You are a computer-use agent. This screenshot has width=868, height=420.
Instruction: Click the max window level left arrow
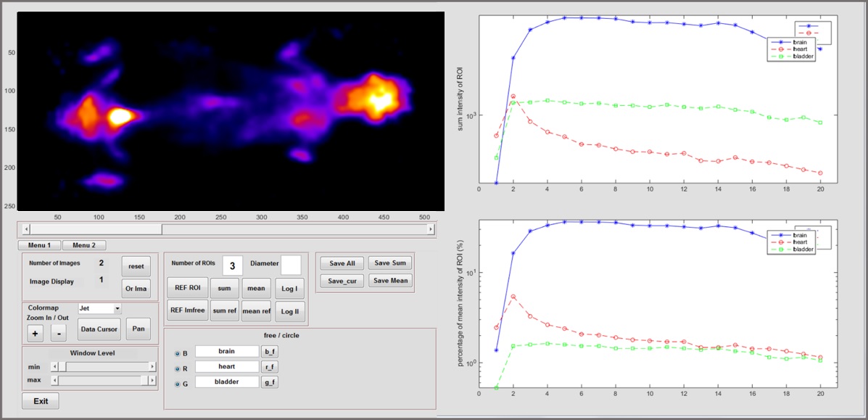coord(54,380)
